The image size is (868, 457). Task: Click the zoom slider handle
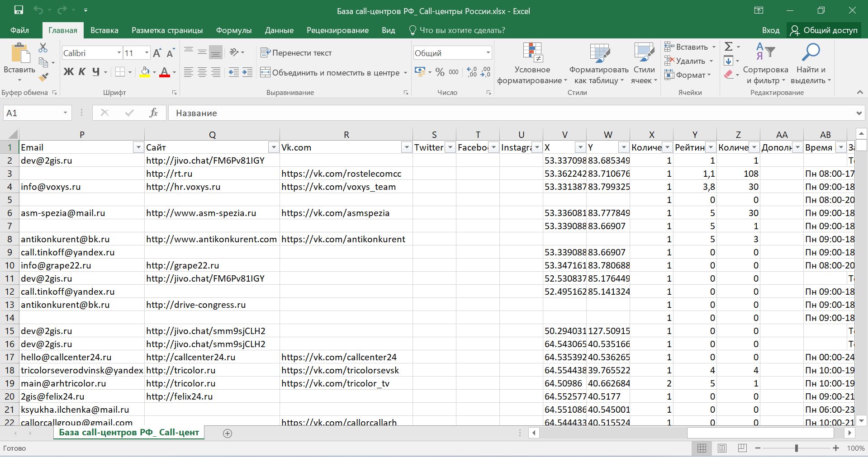click(797, 448)
